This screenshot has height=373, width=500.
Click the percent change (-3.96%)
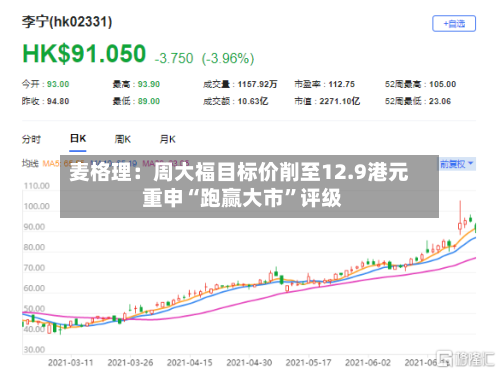point(228,58)
